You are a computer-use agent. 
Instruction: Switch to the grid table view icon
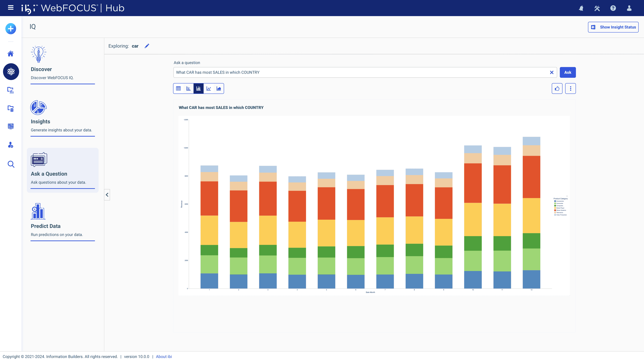point(178,88)
